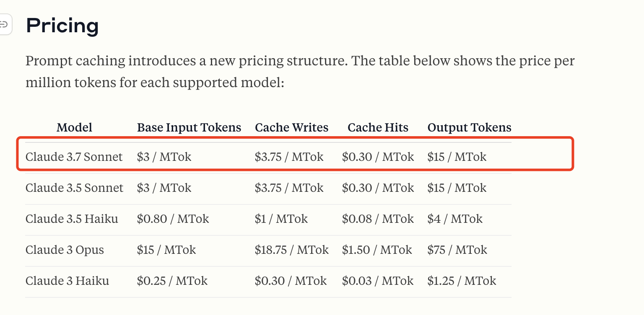Click the Model column header
This screenshot has width=644, height=315.
(x=74, y=127)
